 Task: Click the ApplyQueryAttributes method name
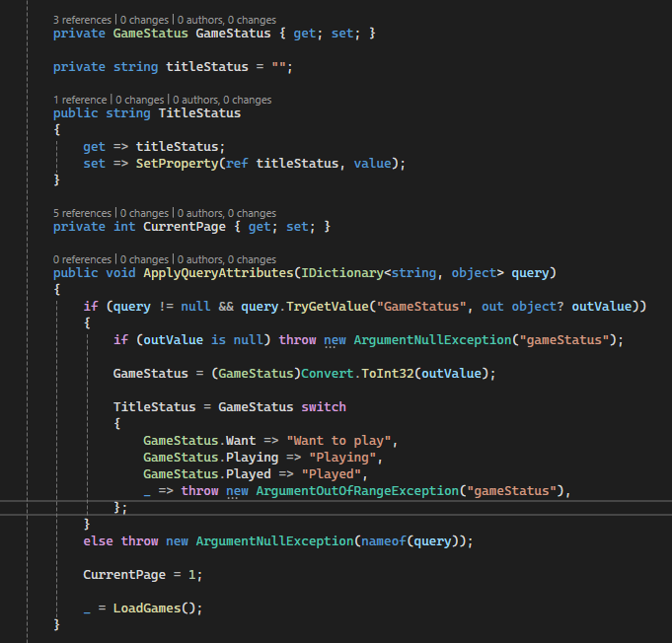218,273
